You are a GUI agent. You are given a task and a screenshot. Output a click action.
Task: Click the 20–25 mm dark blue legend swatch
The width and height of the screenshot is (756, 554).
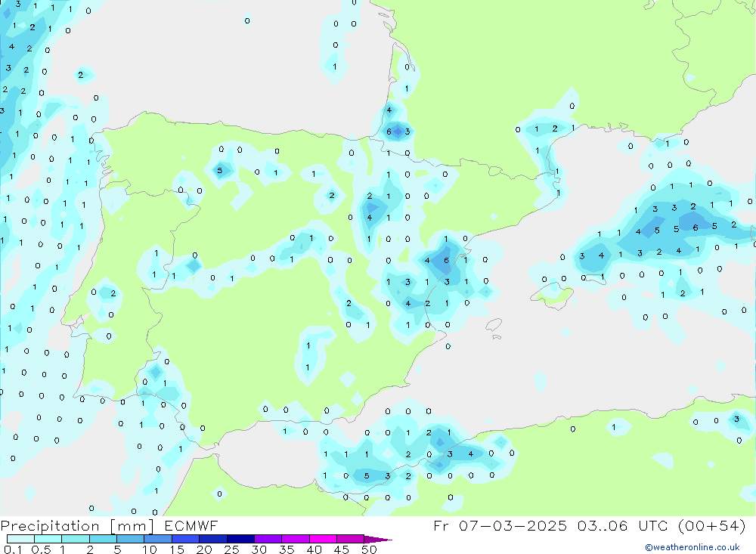213,539
